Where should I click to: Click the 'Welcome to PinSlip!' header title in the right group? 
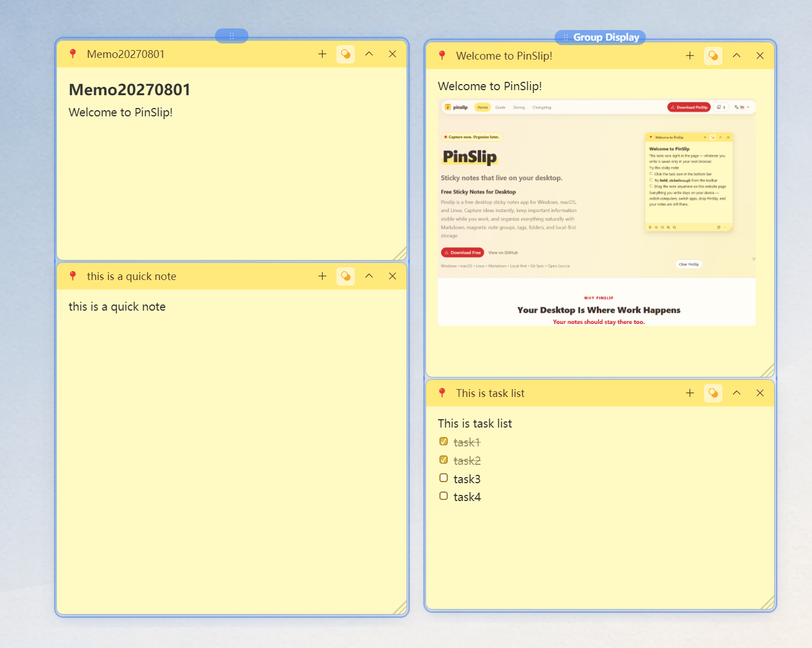point(505,56)
